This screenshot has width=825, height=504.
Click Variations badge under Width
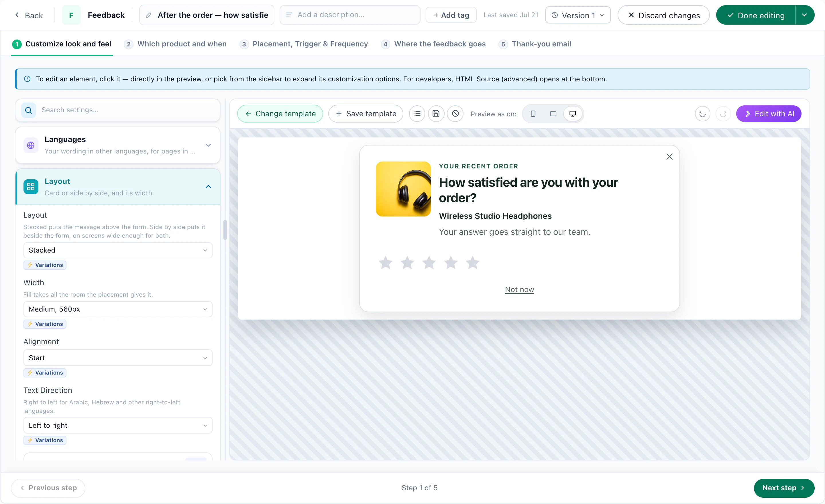coord(45,324)
